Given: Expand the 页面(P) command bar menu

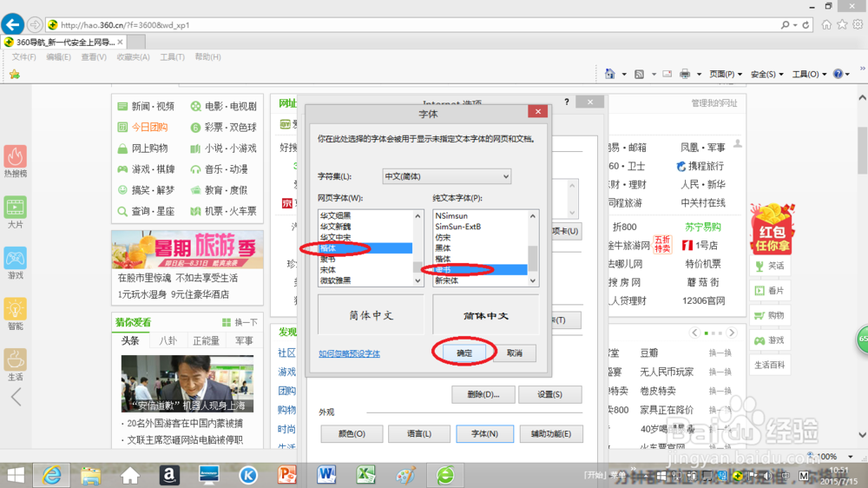Looking at the screenshot, I should click(x=725, y=74).
